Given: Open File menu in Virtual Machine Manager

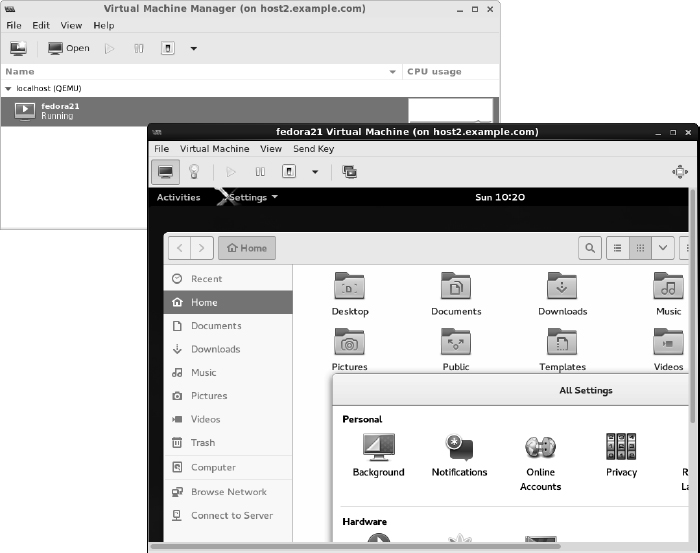Looking at the screenshot, I should 14,25.
